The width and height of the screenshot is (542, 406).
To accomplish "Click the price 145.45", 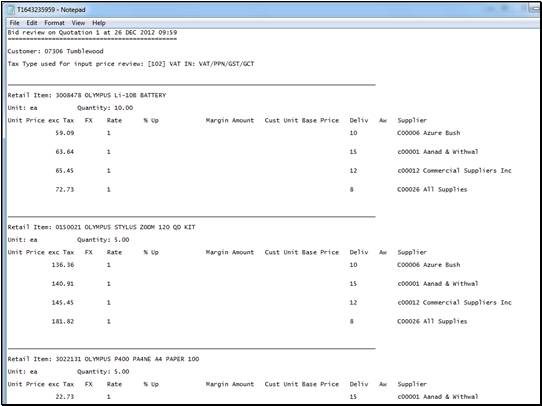I will point(63,303).
